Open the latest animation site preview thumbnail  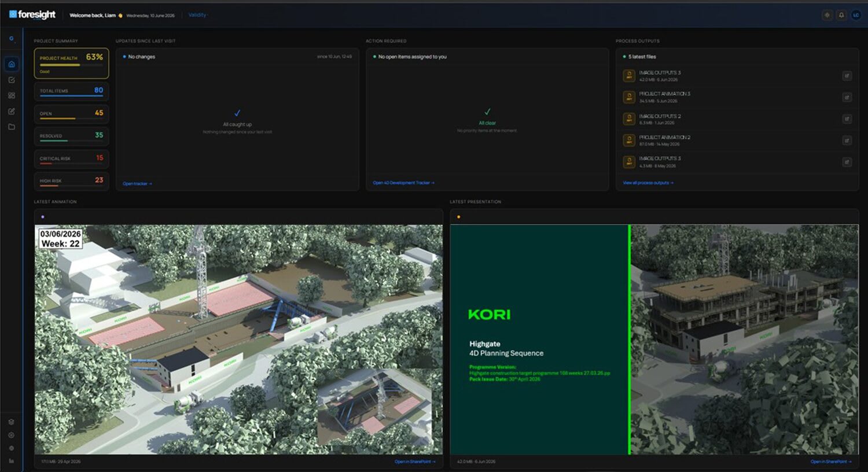pos(238,340)
